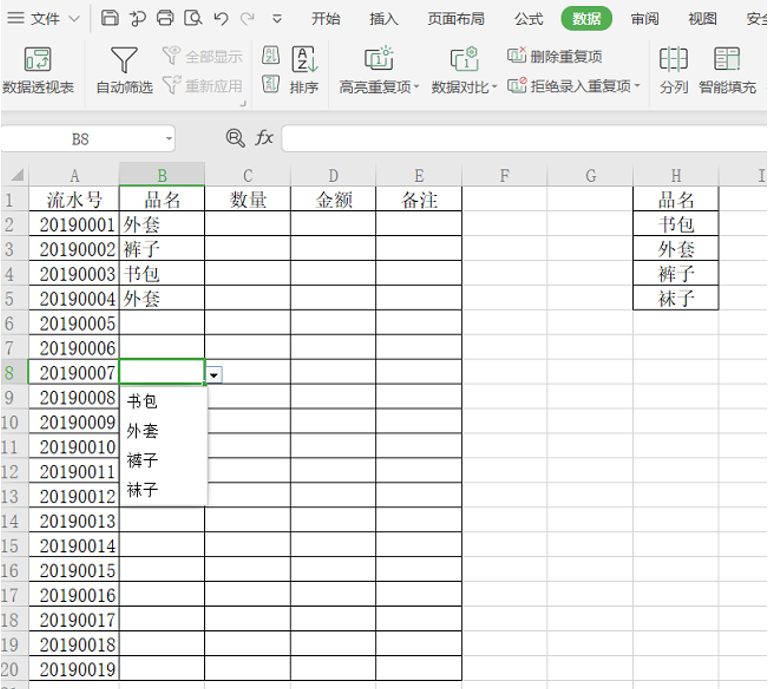The height and width of the screenshot is (689, 771).
Task: Click the Select All corner triangle
Action: tap(18, 175)
